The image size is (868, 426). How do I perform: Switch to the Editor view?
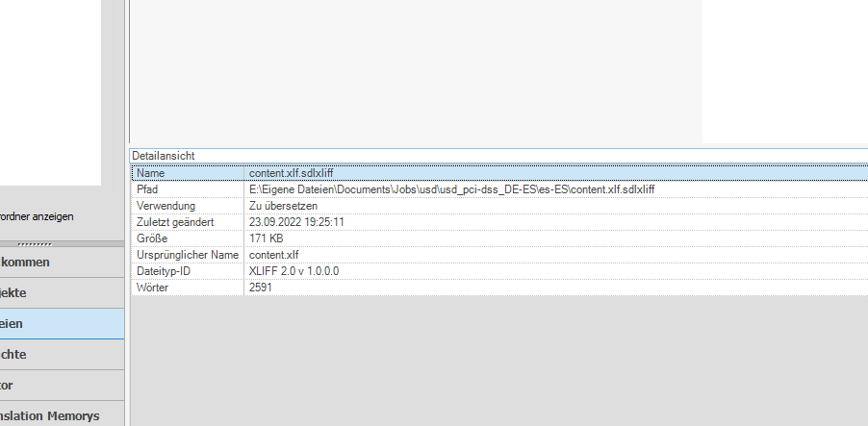(62, 386)
